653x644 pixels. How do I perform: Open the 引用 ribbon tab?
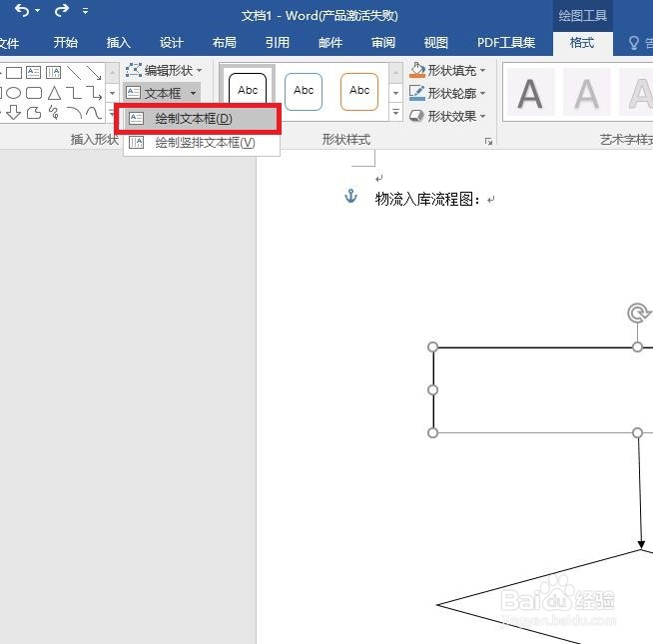pos(278,43)
